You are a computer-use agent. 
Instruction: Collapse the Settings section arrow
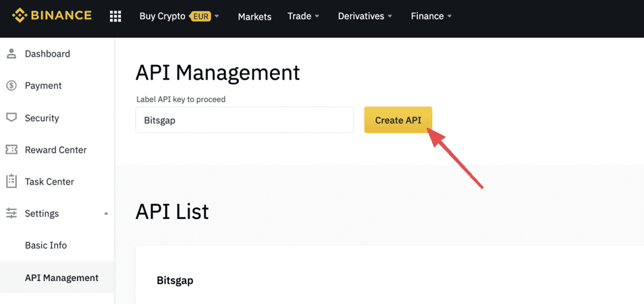pos(106,214)
